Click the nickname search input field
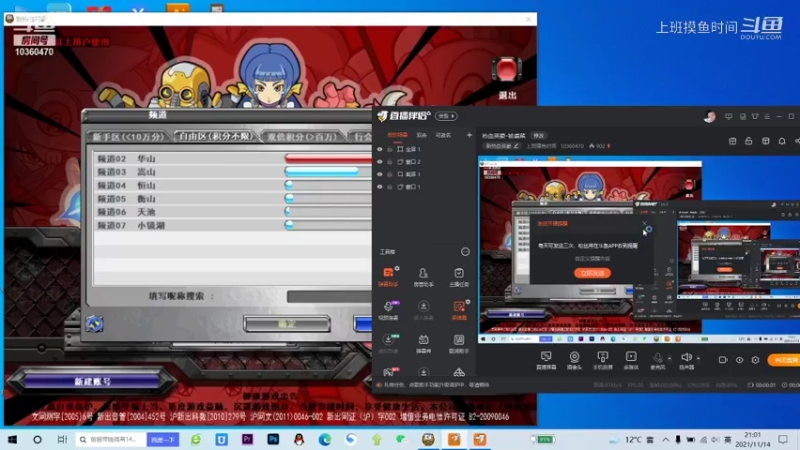The width and height of the screenshot is (800, 450). pyautogui.click(x=329, y=296)
